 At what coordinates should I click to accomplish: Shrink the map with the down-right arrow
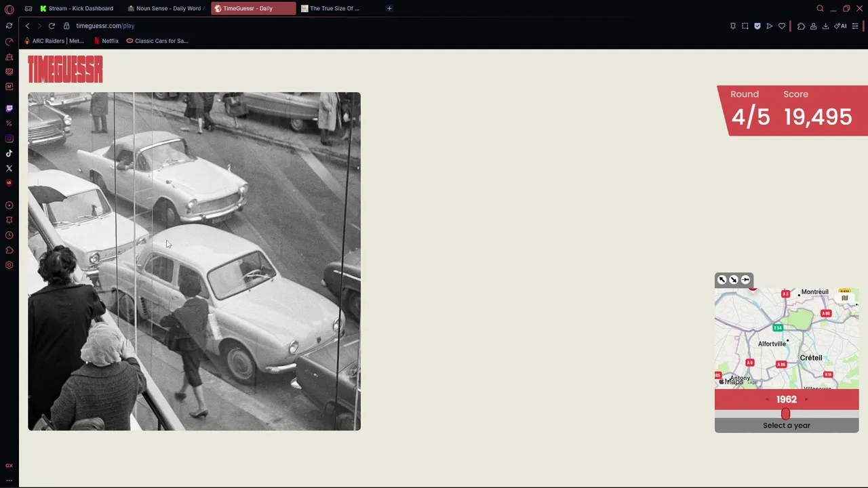pos(734,280)
